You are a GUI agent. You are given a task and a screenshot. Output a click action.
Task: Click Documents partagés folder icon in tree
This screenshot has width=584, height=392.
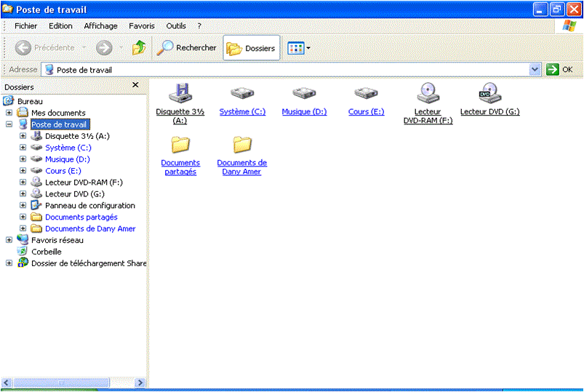pyautogui.click(x=36, y=217)
